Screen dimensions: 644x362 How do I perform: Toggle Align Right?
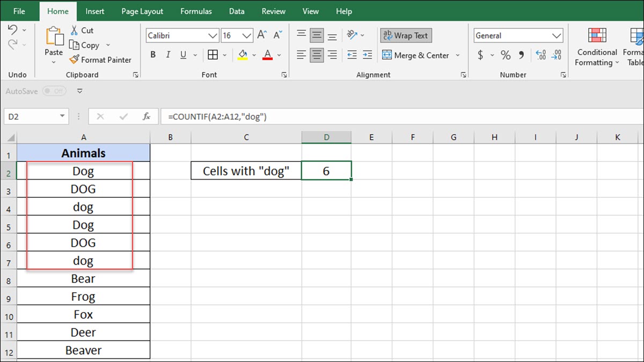click(x=332, y=55)
